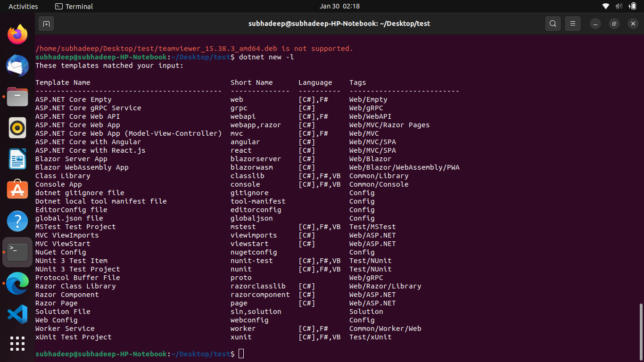Image resolution: width=644 pixels, height=362 pixels.
Task: Open the Help icon in dock
Action: point(17,221)
